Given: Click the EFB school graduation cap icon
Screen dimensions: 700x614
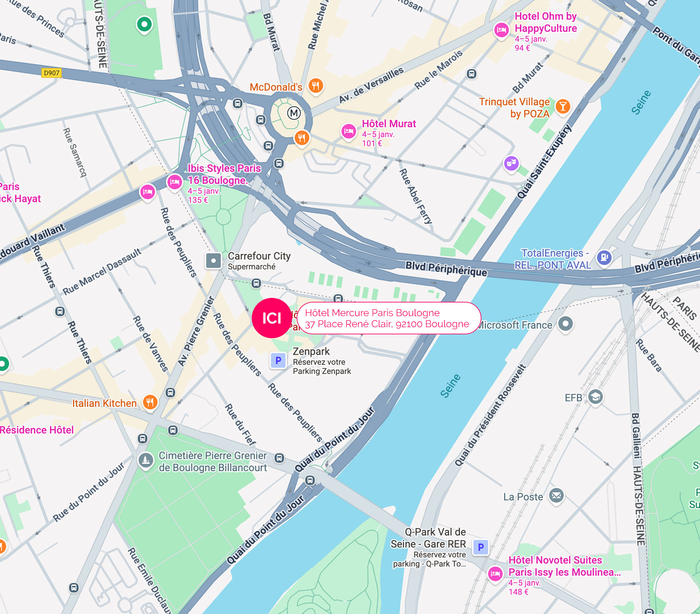Looking at the screenshot, I should [x=596, y=397].
